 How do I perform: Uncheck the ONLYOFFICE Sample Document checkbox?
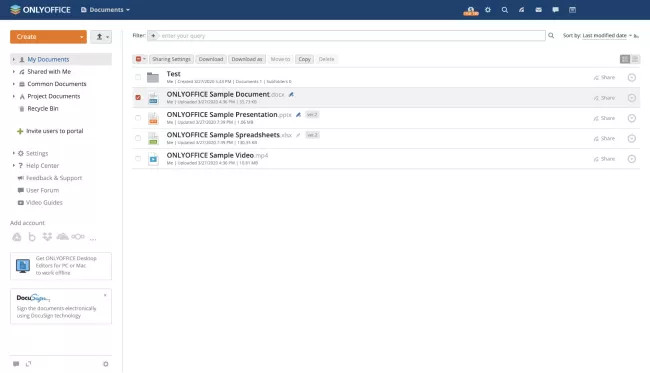(138, 97)
